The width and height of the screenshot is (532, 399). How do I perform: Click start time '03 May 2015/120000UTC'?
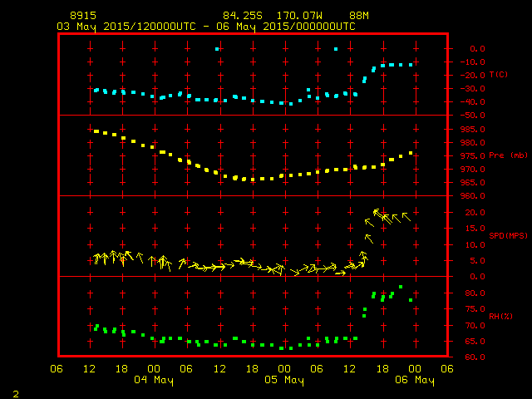click(126, 27)
